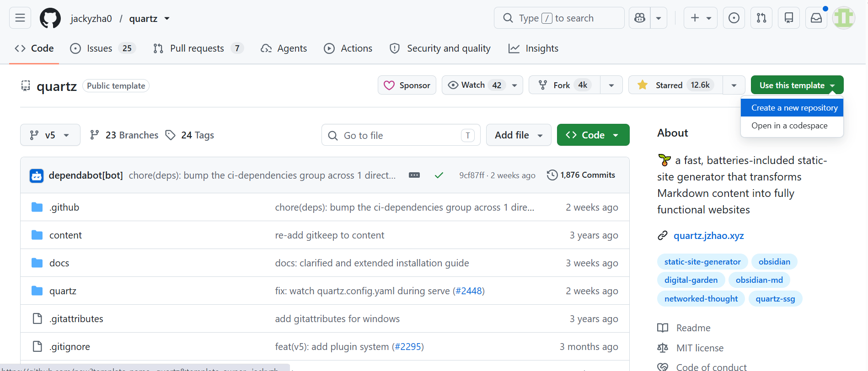Open the MIT license link
The height and width of the screenshot is (371, 868).
click(x=700, y=348)
